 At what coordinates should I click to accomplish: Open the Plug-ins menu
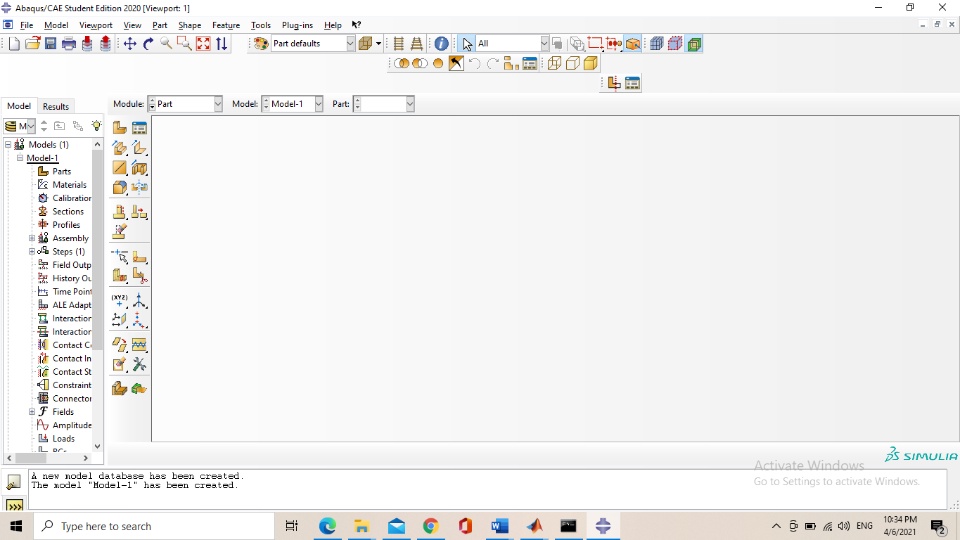click(x=297, y=25)
